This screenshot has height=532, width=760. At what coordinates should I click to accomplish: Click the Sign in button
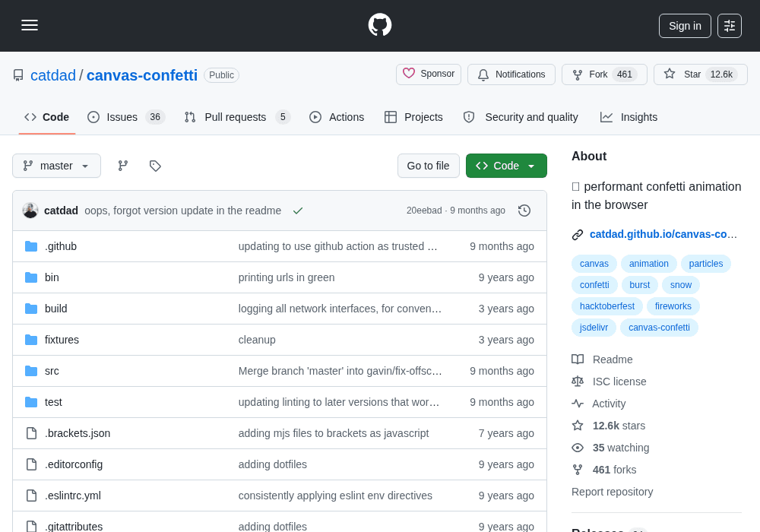coord(685,26)
